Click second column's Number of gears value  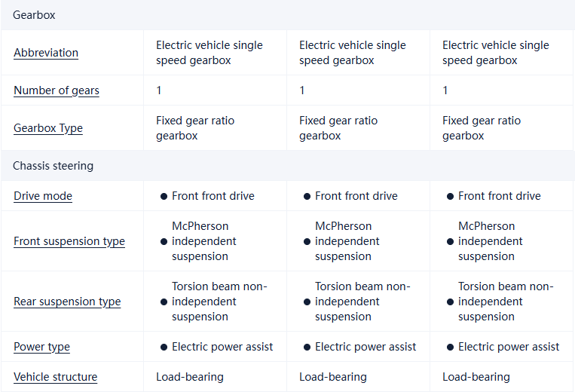pyautogui.click(x=302, y=90)
